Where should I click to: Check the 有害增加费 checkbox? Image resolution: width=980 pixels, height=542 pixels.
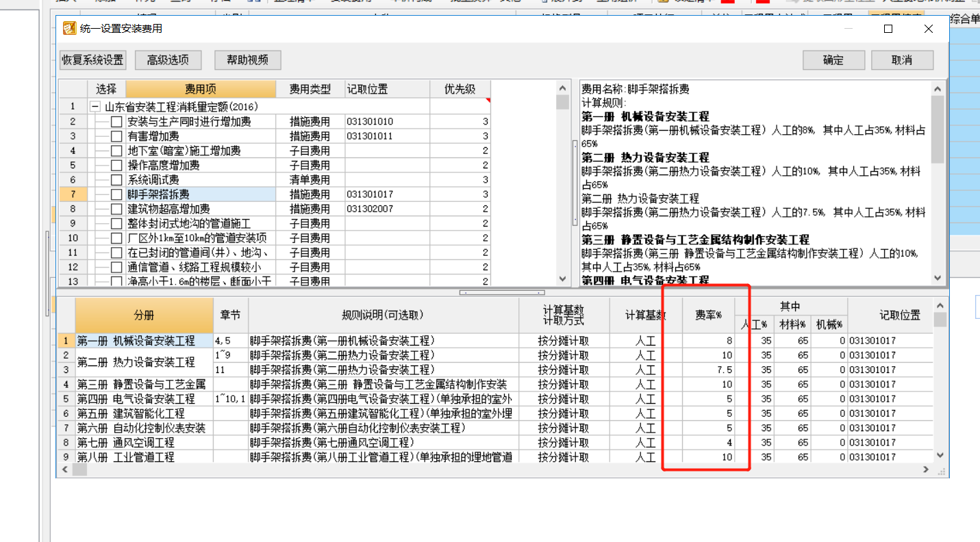[116, 136]
